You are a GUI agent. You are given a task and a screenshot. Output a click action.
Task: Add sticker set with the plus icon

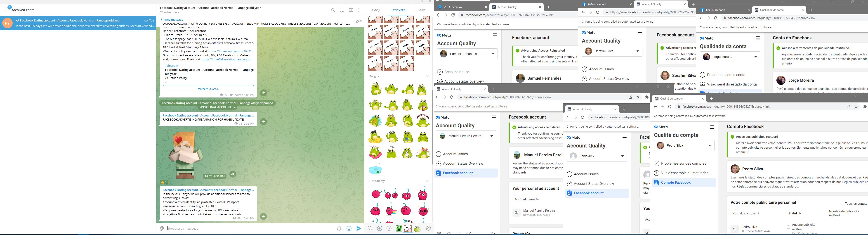coord(380,229)
